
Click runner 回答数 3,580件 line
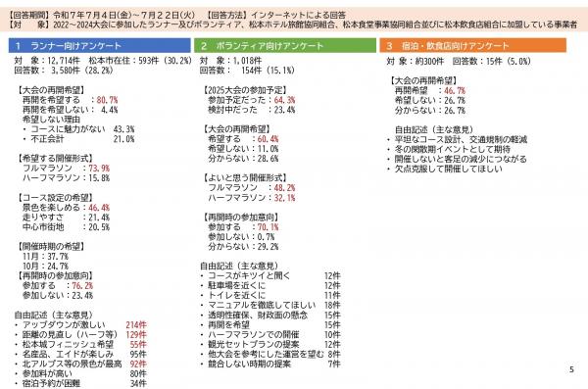tap(64, 71)
